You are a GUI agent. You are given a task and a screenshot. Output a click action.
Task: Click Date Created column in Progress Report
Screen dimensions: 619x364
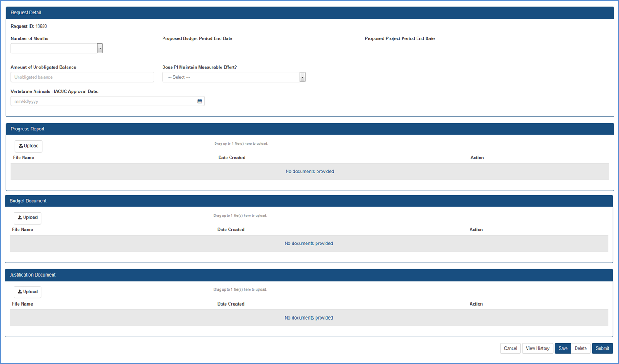click(x=232, y=158)
